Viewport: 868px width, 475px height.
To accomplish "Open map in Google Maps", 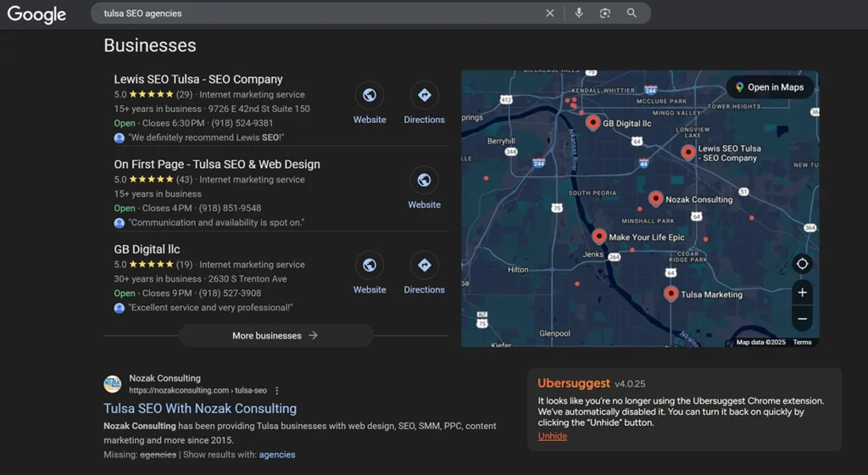I will pos(770,87).
